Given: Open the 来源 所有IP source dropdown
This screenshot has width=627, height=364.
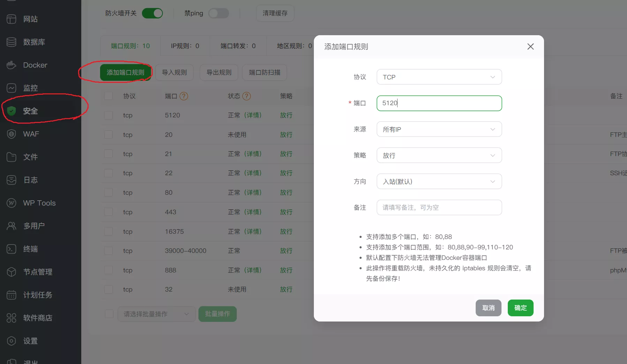Looking at the screenshot, I should [439, 129].
